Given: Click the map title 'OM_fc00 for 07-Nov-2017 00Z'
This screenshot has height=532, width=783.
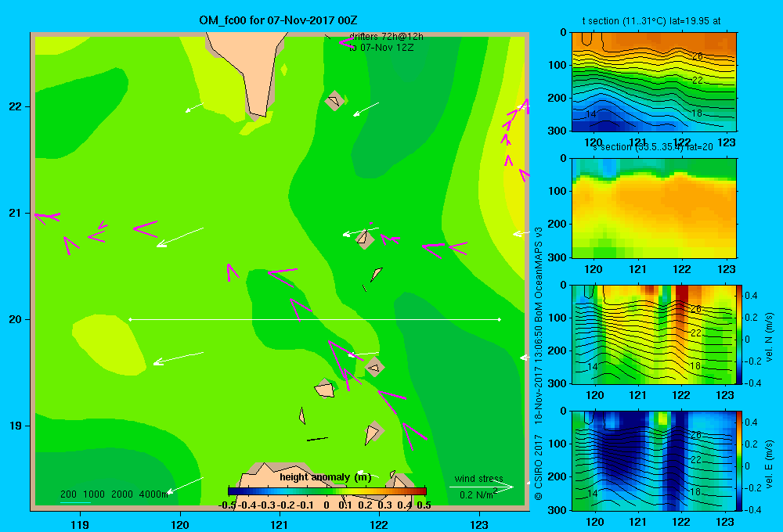Looking at the screenshot, I should click(278, 20).
